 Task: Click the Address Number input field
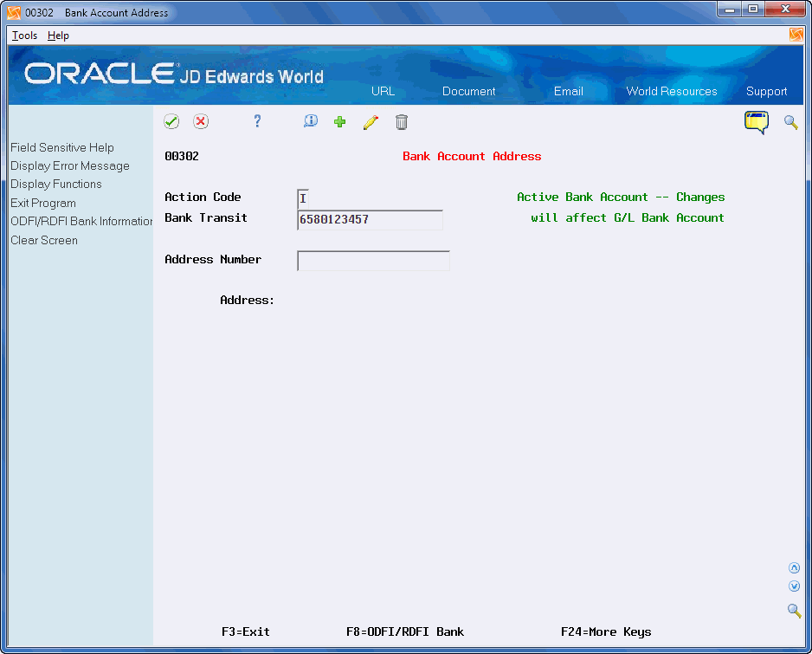pyautogui.click(x=373, y=261)
